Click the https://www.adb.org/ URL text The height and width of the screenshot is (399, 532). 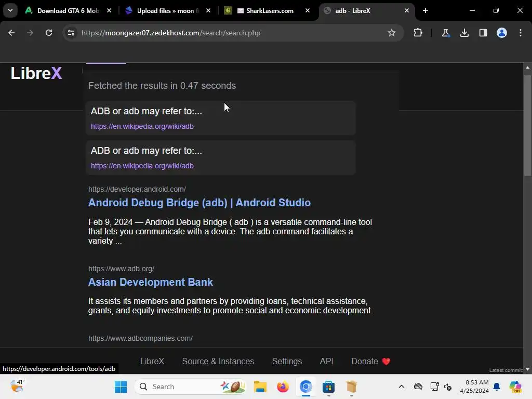coord(121,269)
